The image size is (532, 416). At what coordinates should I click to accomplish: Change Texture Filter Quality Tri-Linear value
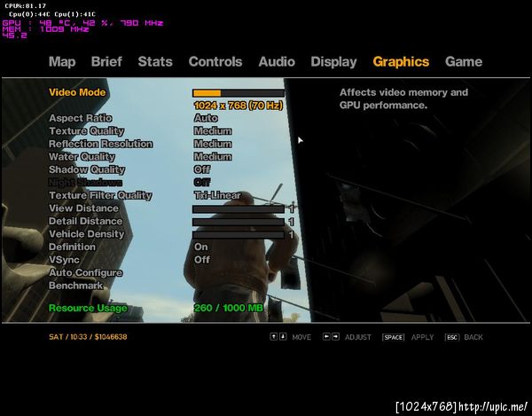pyautogui.click(x=217, y=195)
